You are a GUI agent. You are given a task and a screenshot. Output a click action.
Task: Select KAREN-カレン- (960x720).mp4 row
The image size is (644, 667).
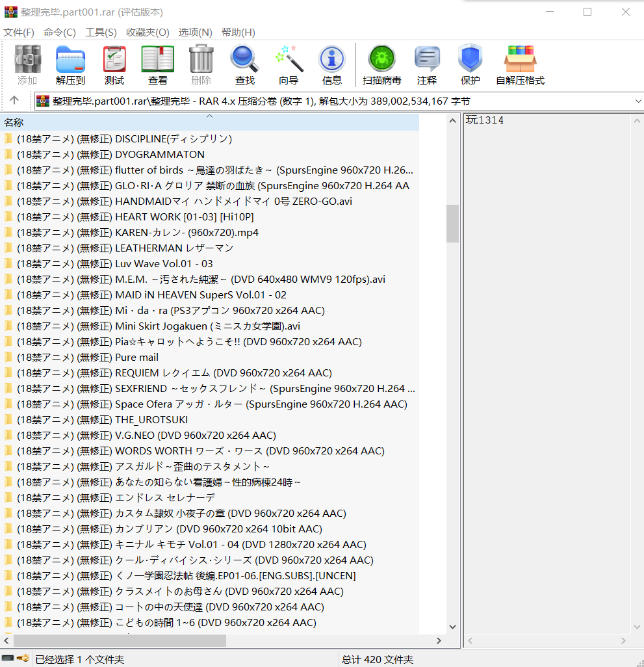[209, 233]
